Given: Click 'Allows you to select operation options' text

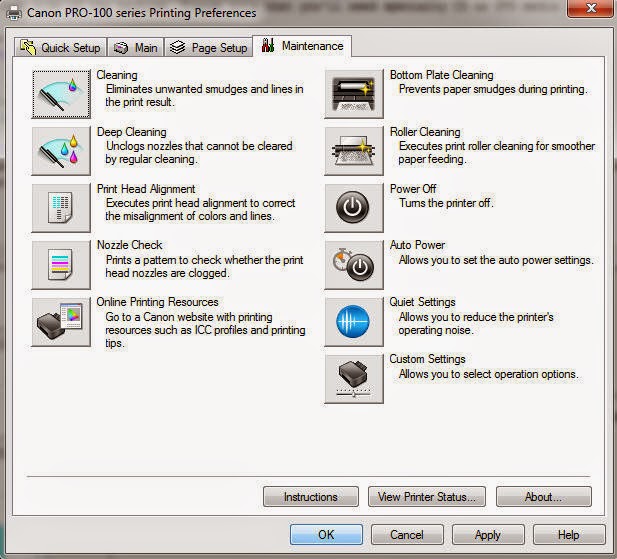Looking at the screenshot, I should point(489,374).
